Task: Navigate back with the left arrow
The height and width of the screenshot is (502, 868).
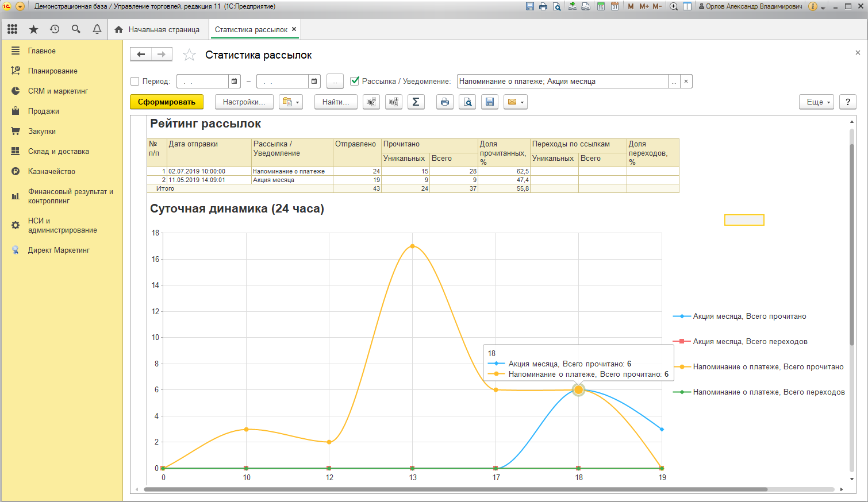Action: [x=141, y=55]
